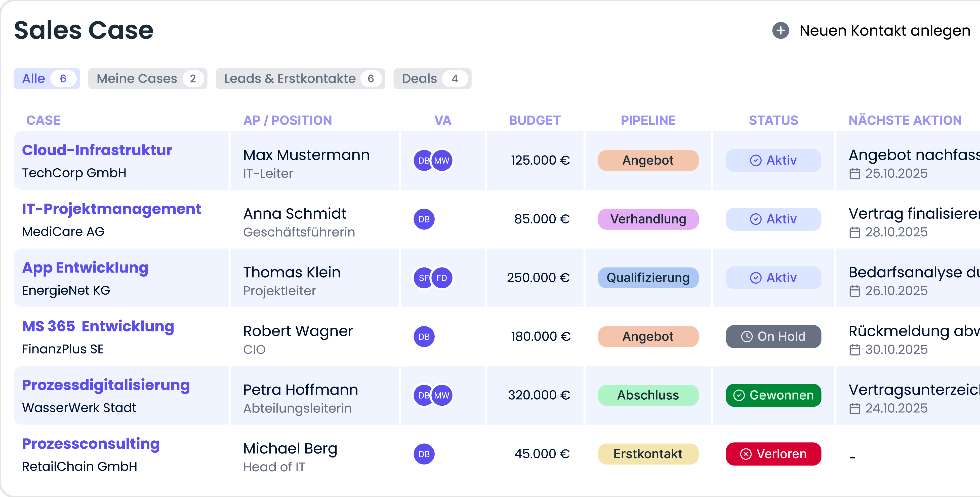Click the Verhandlung pipeline badge
980x497 pixels.
[648, 219]
